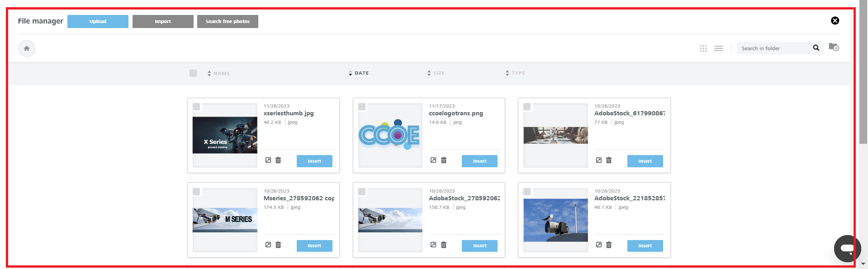The image size is (868, 269).
Task: Open Search free photos
Action: pyautogui.click(x=228, y=22)
